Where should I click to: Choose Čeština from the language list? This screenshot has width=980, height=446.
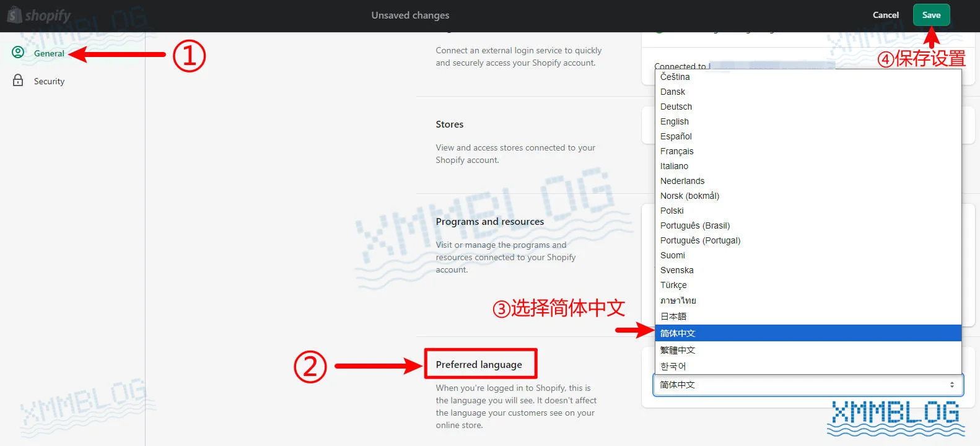click(x=808, y=77)
